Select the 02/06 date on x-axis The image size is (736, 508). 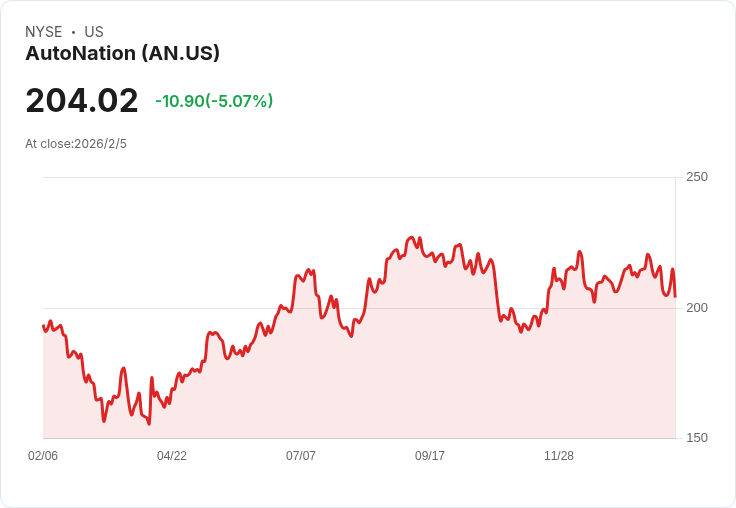coord(43,456)
